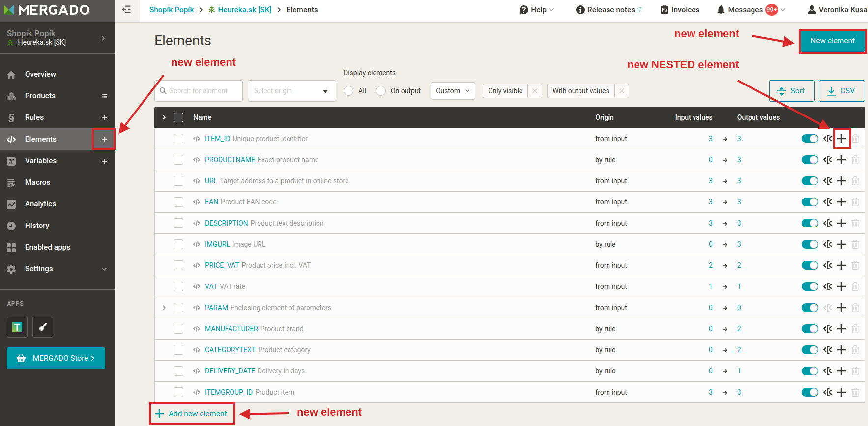Image resolution: width=868 pixels, height=426 pixels.
Task: Open Shopík Popík breadcrumb link
Action: coord(172,10)
